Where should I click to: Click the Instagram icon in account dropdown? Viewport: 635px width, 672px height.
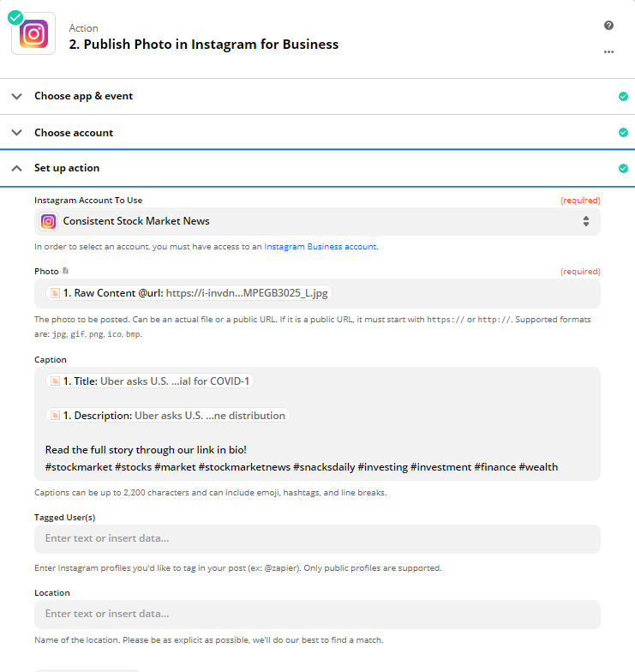48,221
